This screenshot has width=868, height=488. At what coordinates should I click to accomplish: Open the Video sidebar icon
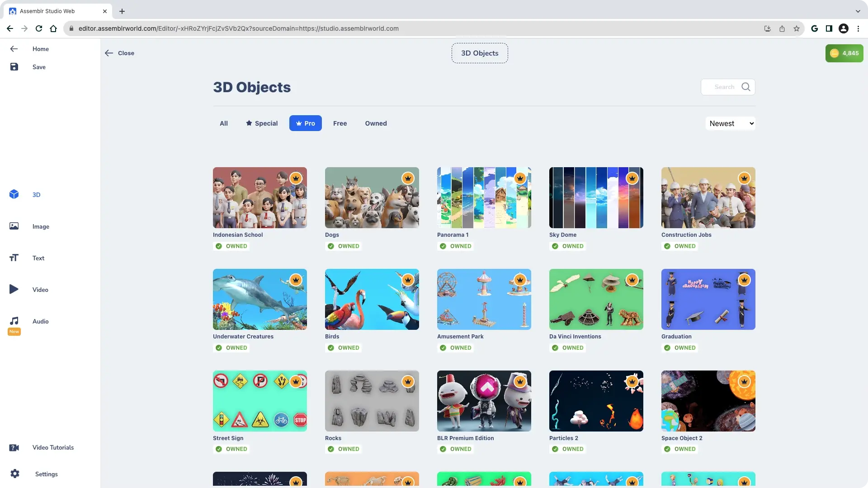pos(14,289)
